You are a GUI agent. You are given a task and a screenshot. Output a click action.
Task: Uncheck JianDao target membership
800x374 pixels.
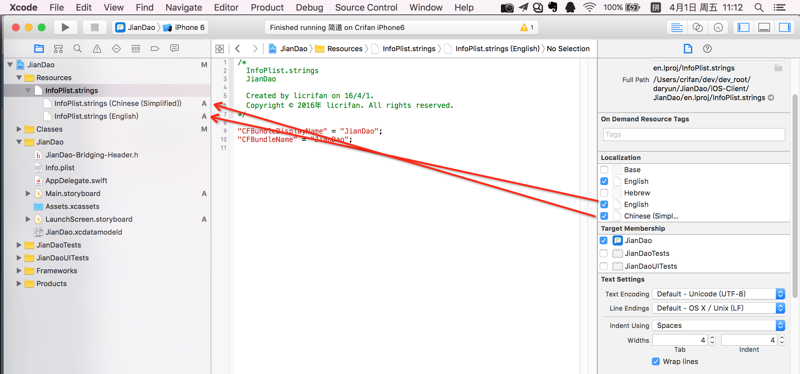point(604,240)
